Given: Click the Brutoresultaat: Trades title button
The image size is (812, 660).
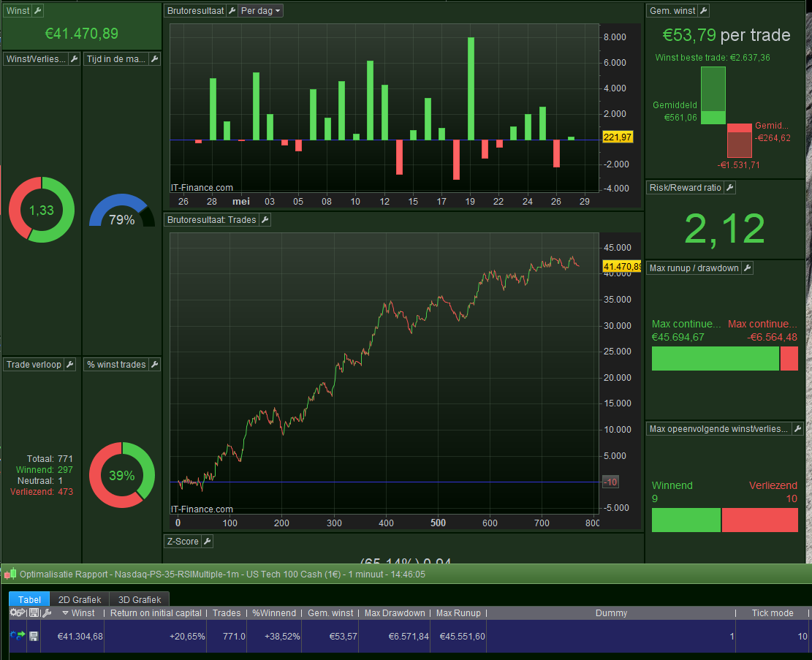Looking at the screenshot, I should (x=212, y=220).
